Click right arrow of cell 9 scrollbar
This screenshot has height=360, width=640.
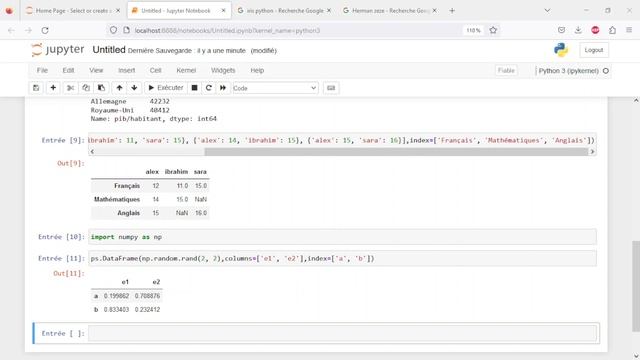(592, 151)
